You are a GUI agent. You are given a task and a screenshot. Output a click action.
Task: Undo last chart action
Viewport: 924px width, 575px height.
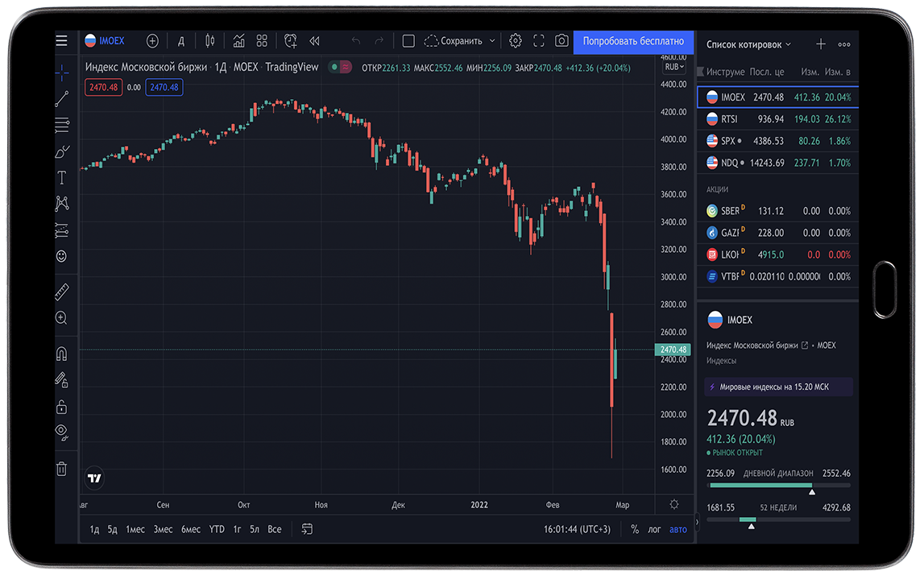(356, 40)
